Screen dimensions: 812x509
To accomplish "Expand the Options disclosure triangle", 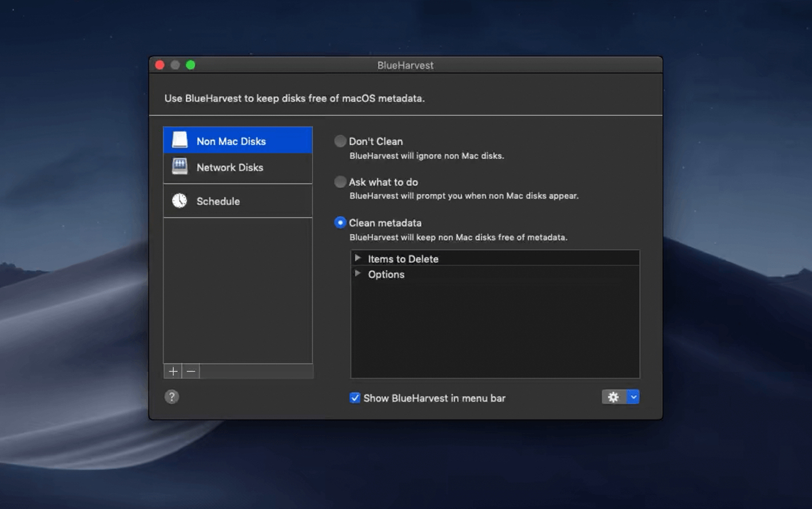I will (x=358, y=273).
